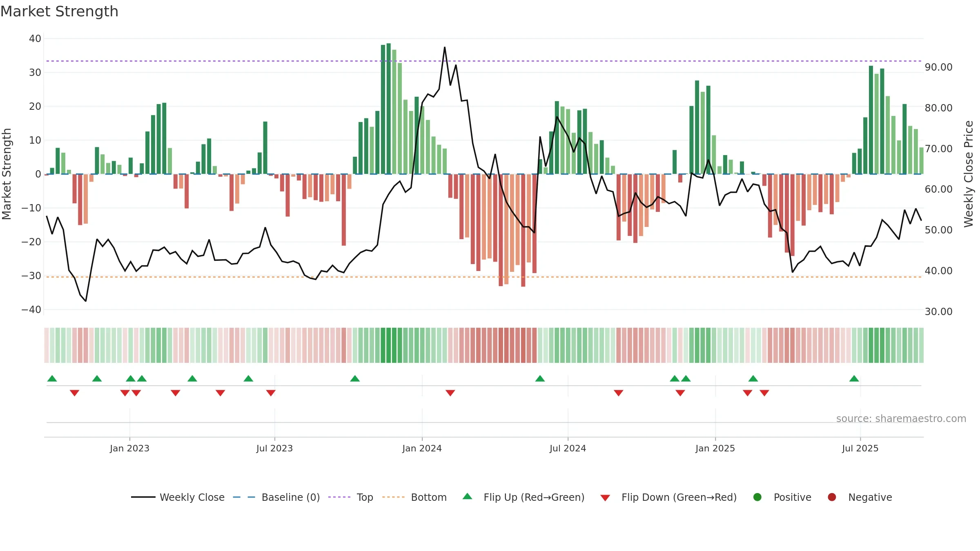
Task: Click the Flip Up (Red→Green) legend label
Action: [x=534, y=497]
